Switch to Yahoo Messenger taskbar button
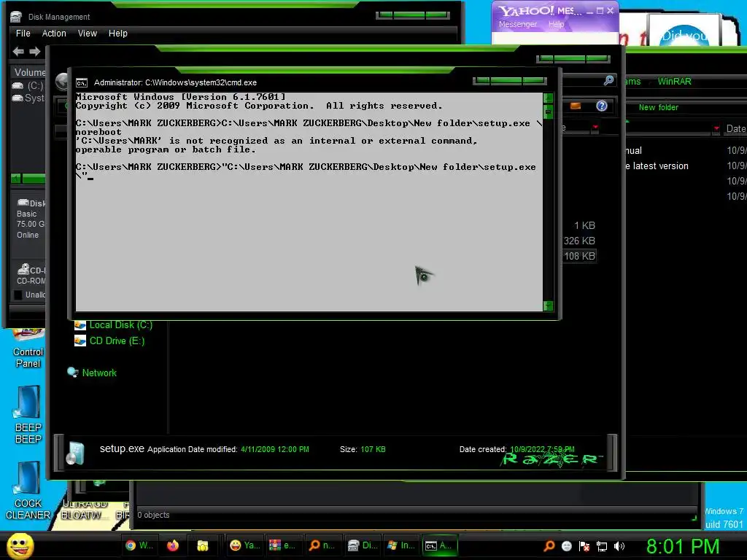Screen dimensions: 747x560 [245, 545]
